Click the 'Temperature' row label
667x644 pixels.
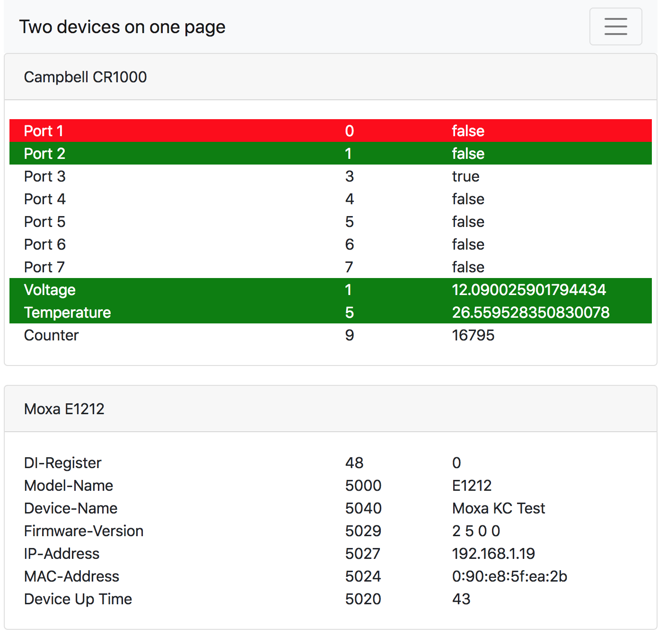(67, 313)
